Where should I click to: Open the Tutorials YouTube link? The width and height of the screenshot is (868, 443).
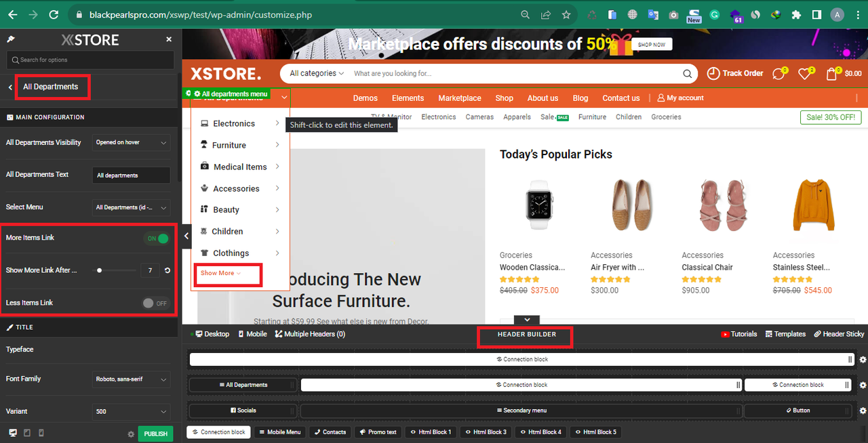pos(738,334)
